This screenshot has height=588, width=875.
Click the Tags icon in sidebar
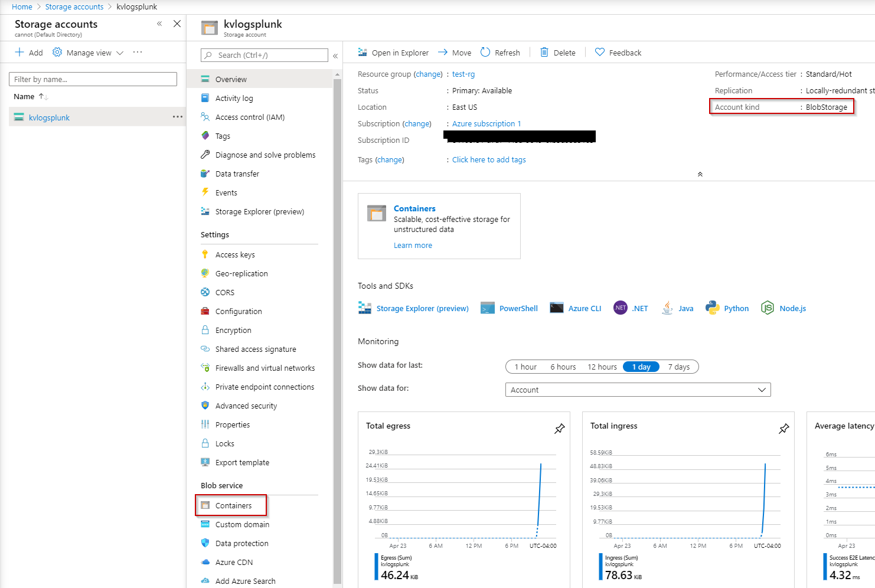point(205,136)
